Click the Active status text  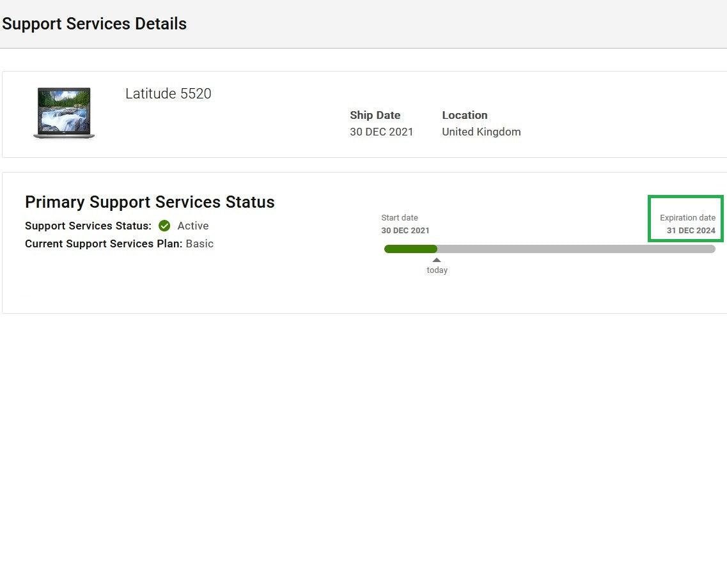click(x=193, y=226)
